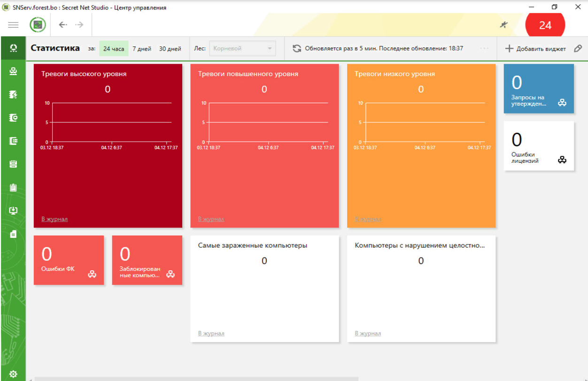588x381 pixels.
Task: Switch the period to 7 дней
Action: click(x=142, y=48)
